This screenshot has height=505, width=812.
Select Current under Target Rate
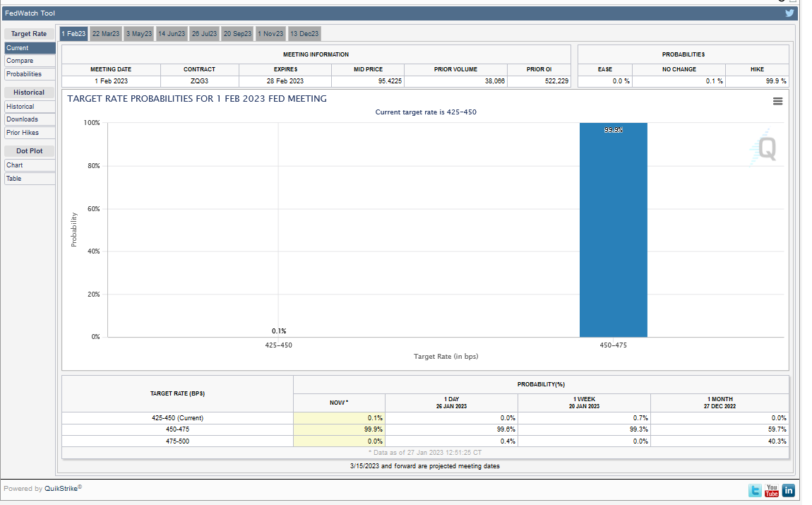click(30, 47)
